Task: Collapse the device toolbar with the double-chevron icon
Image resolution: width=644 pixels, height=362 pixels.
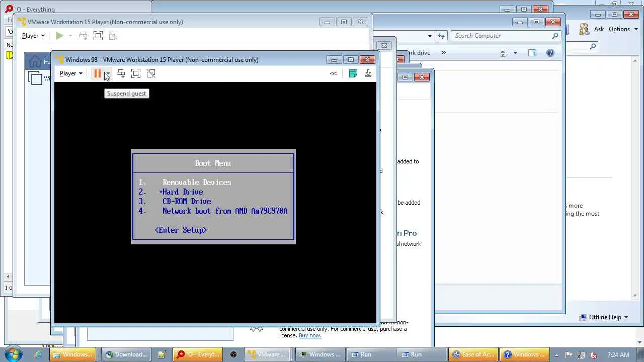Action: 333,73
